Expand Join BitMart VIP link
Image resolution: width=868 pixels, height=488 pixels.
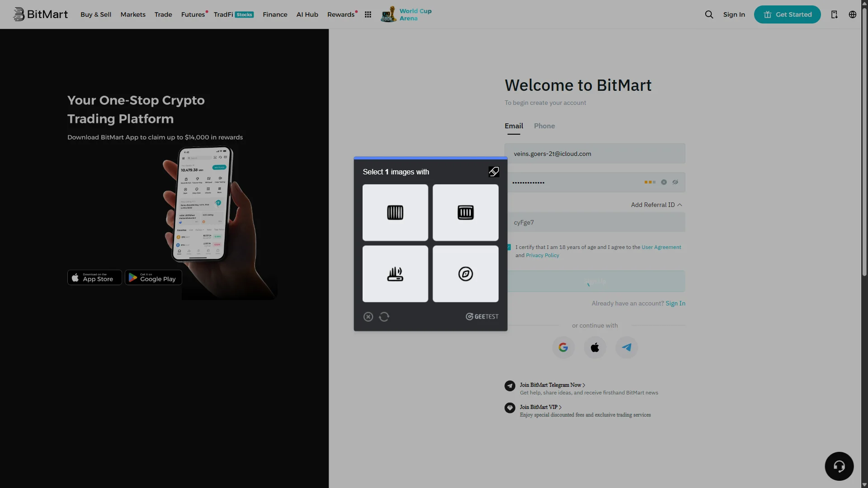[541, 407]
